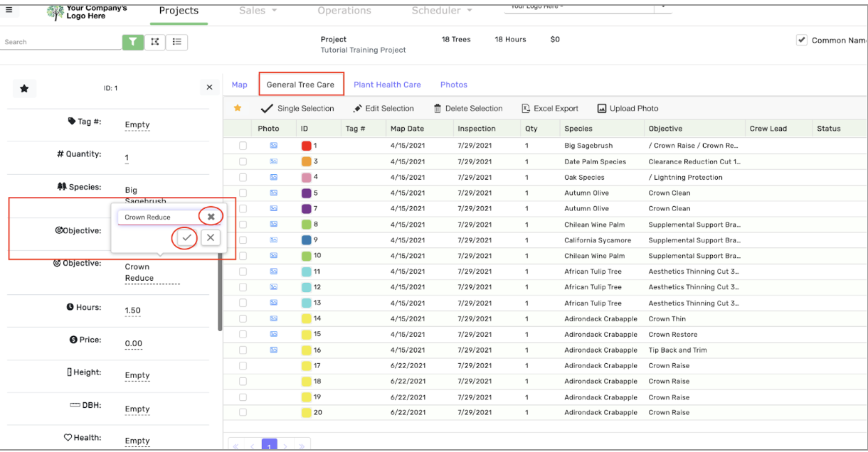Screen dimensions: 868x452
Task: Click the green filter funnel button
Action: click(x=132, y=42)
